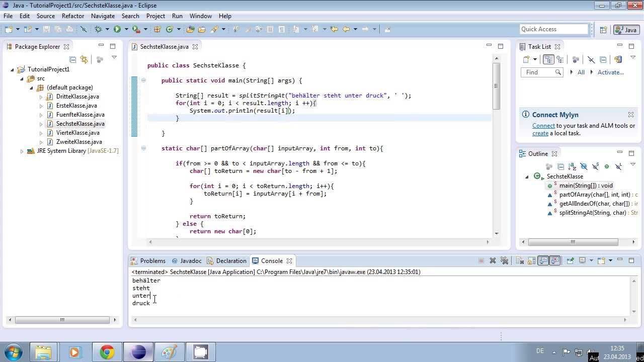Click the Find field in Task List
Viewport: 644px width, 362px height.
[x=541, y=72]
